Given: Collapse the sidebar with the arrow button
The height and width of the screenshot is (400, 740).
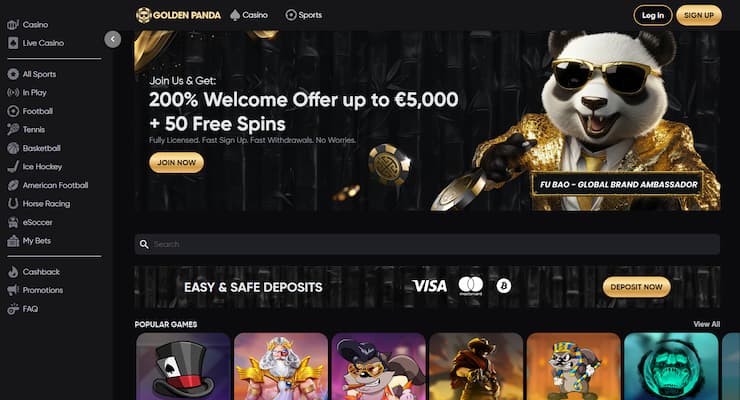Looking at the screenshot, I should coord(112,39).
